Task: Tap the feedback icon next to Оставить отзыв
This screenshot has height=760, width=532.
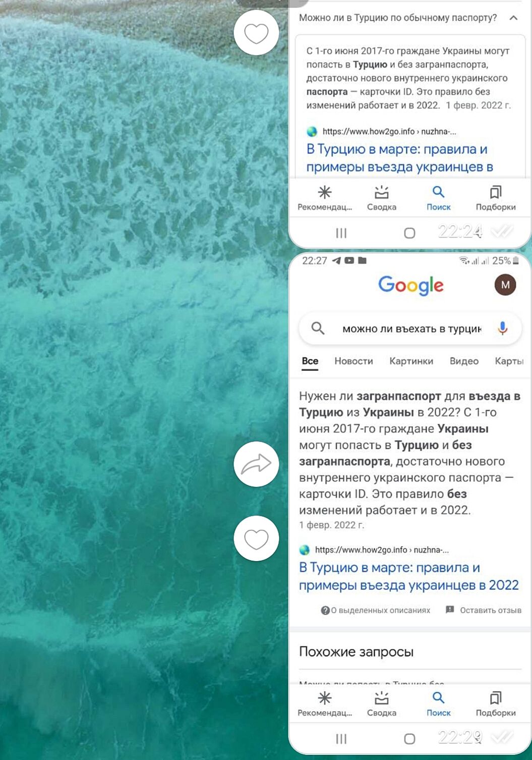Action: 450,610
